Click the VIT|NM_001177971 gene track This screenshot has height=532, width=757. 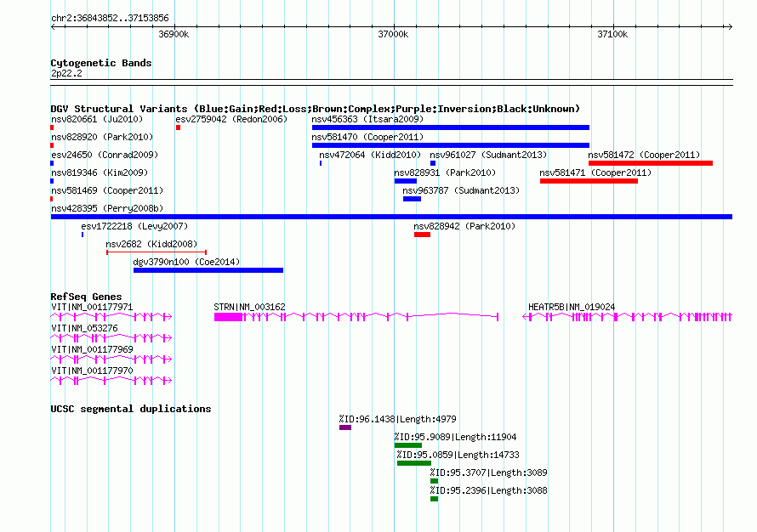click(111, 317)
